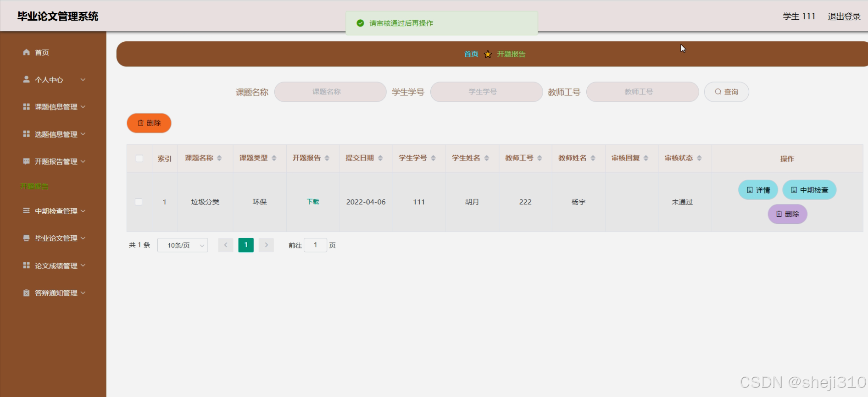Click the 下载 link for the report

pos(313,202)
